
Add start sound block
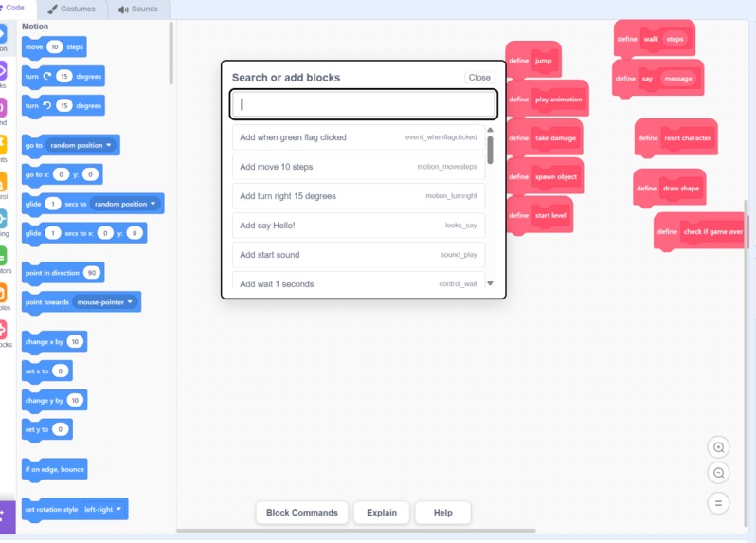(x=358, y=255)
